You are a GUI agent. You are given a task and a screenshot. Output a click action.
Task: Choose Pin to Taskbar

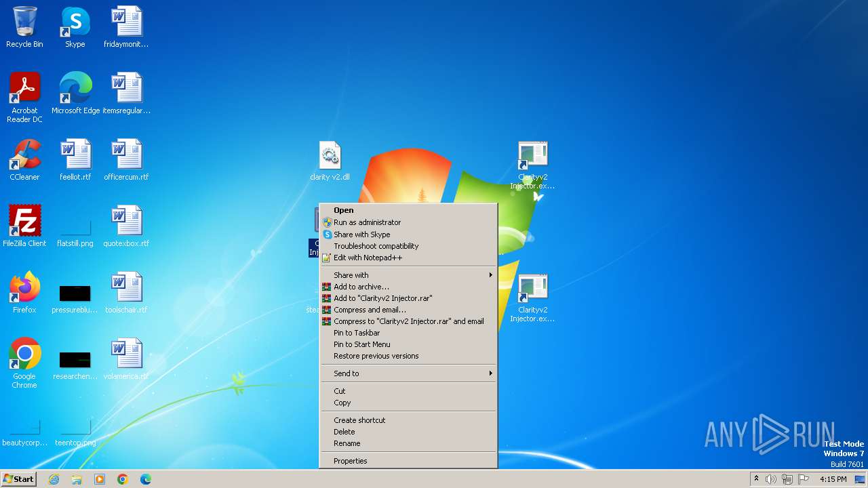(408, 333)
